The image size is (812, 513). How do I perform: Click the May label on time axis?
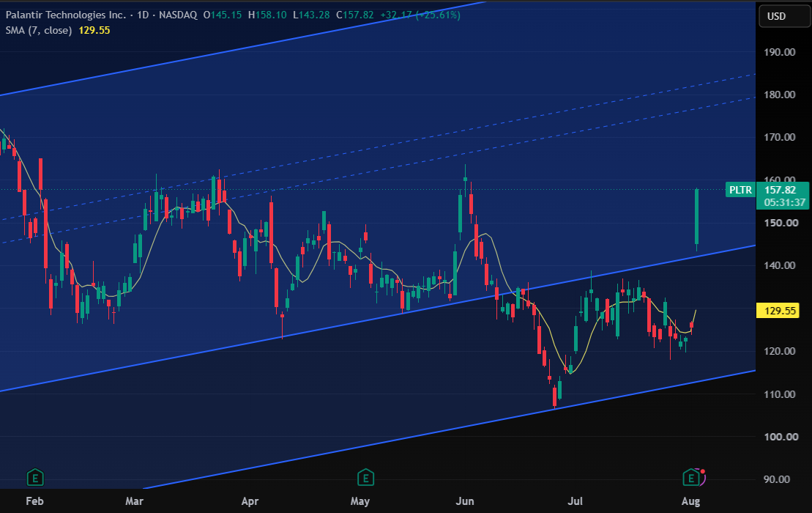pyautogui.click(x=360, y=501)
